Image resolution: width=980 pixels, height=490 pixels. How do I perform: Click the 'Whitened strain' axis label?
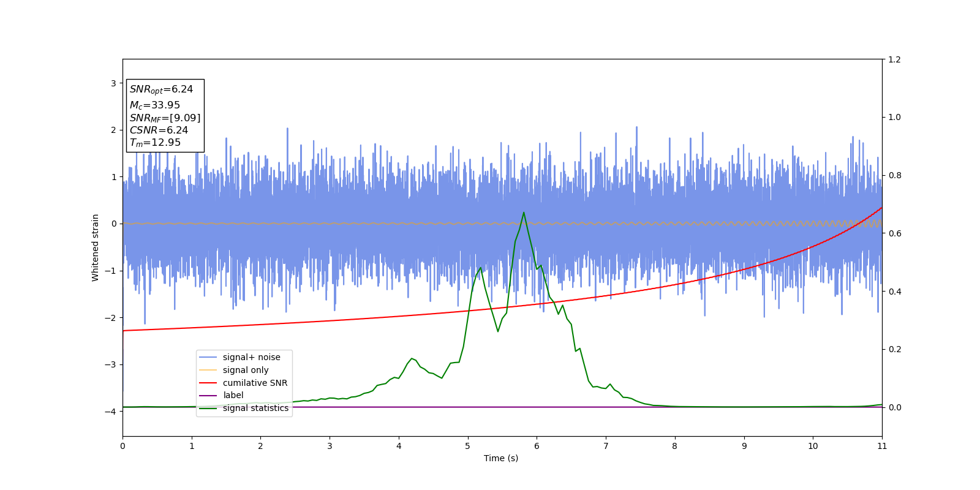pos(96,247)
